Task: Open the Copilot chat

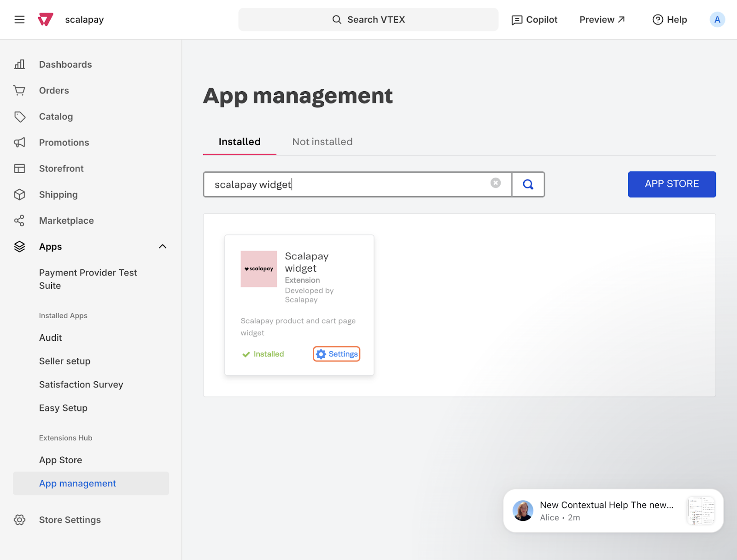Action: click(x=534, y=19)
